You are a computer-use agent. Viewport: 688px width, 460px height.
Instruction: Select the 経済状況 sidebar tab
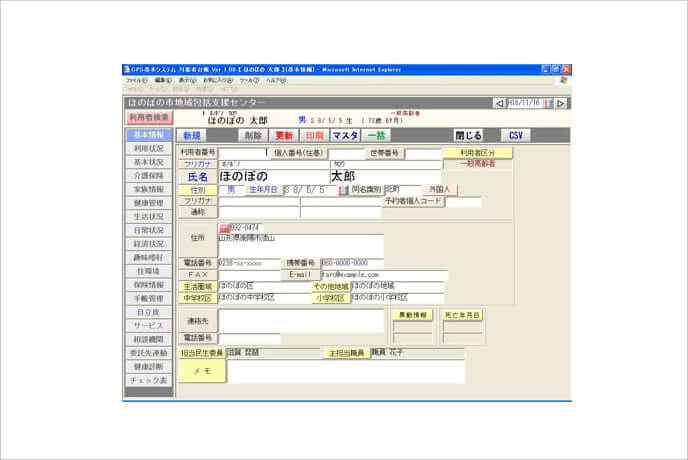pyautogui.click(x=149, y=244)
